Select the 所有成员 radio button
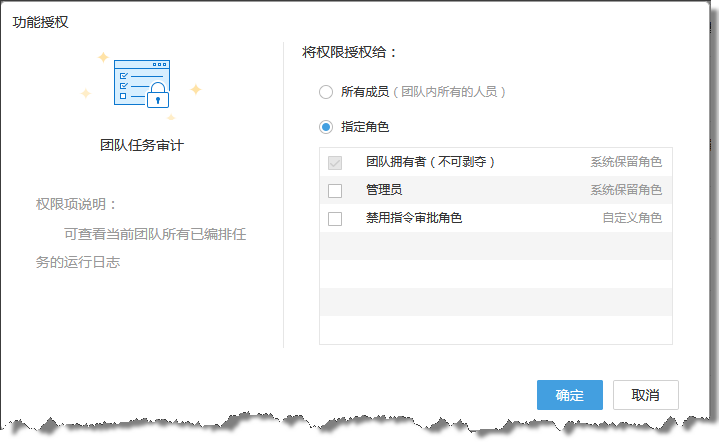This screenshot has height=442, width=719. 325,92
